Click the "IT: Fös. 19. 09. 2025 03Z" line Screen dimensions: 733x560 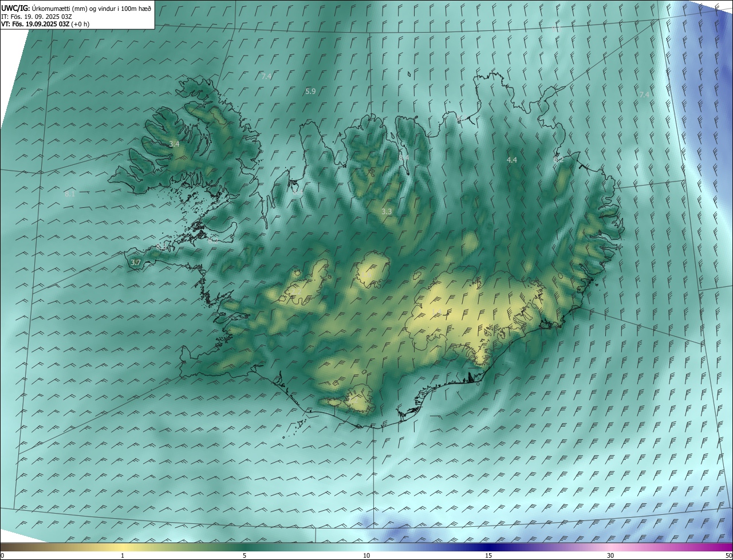point(37,16)
